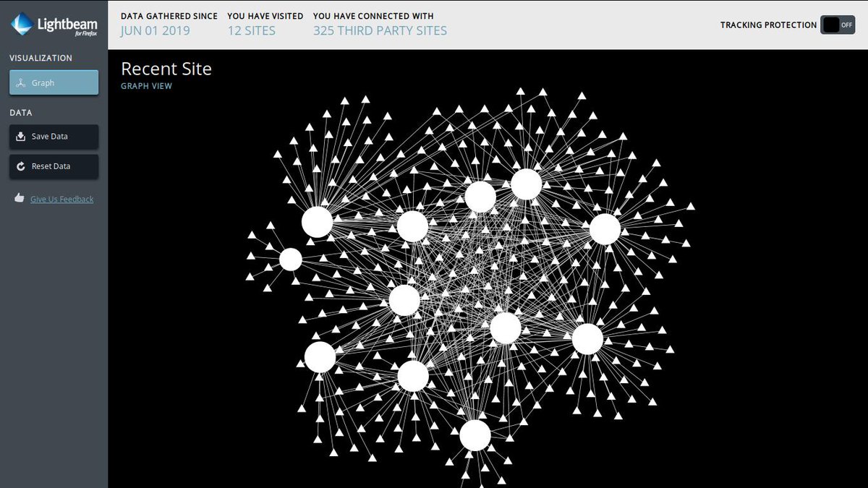Select the Graph visualization icon
The image size is (868, 488).
20,82
